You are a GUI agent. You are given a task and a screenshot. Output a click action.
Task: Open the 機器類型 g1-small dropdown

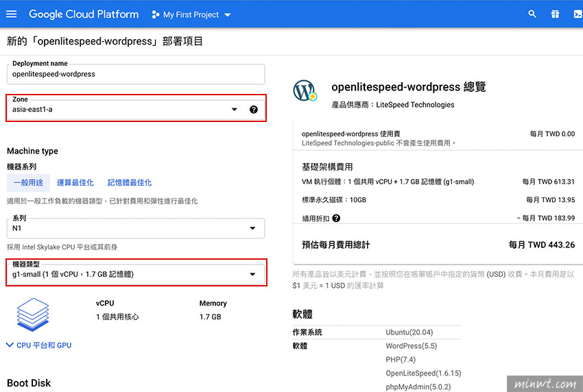coord(136,274)
